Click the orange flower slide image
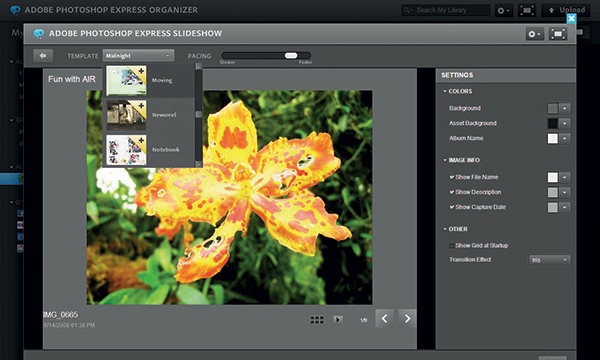The height and width of the screenshot is (360, 600). 229,197
